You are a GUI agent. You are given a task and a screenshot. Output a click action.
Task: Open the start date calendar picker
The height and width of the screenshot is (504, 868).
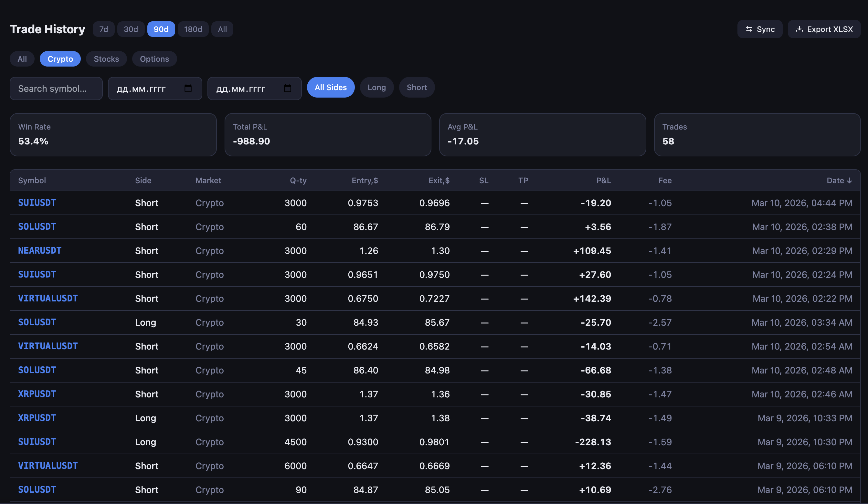tap(188, 89)
